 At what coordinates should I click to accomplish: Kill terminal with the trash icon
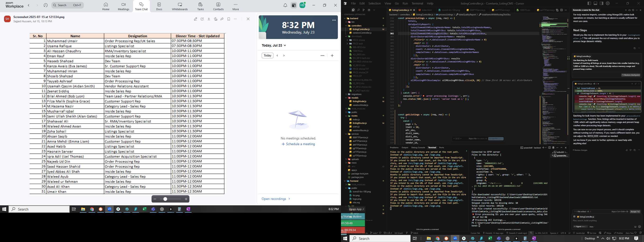click(553, 147)
